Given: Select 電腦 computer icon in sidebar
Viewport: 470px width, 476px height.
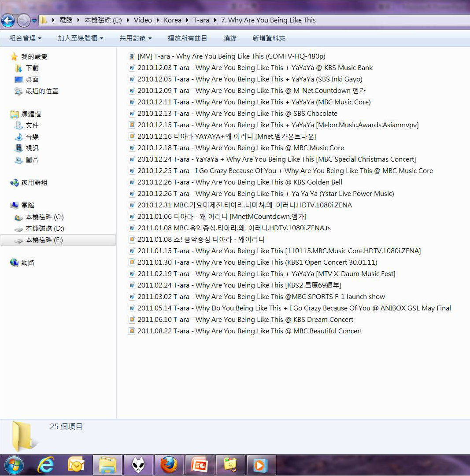Looking at the screenshot, I should point(14,206).
